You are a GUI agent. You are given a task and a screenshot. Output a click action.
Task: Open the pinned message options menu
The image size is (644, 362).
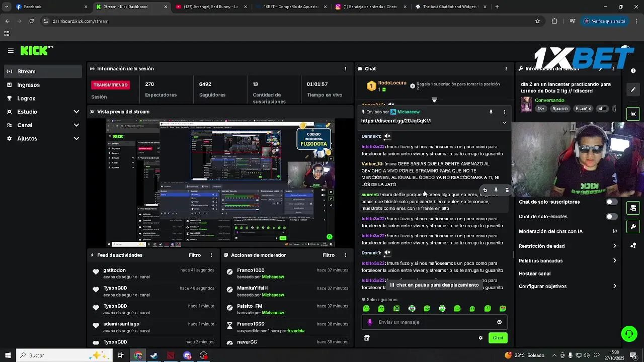click(x=504, y=112)
